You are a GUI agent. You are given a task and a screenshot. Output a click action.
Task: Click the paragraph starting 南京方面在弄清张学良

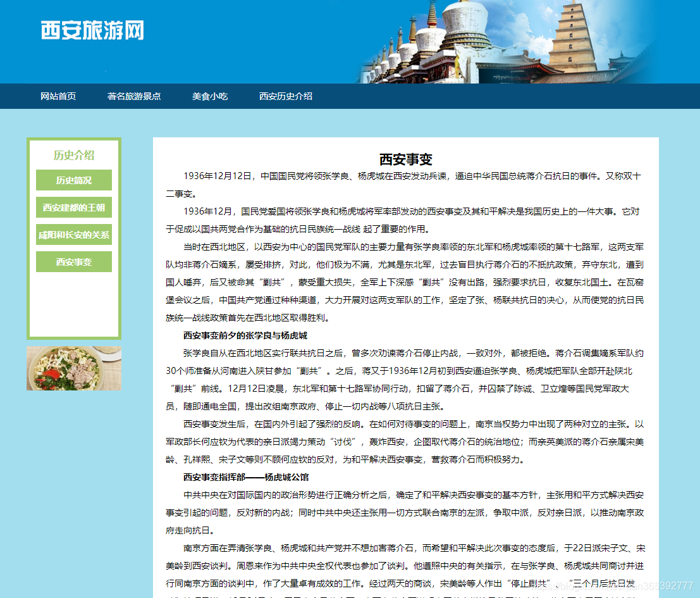point(405,570)
